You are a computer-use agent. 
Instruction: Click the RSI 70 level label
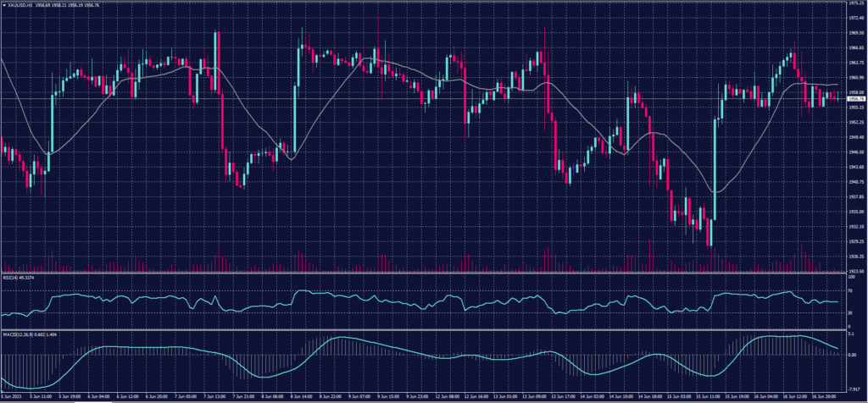pyautogui.click(x=850, y=290)
